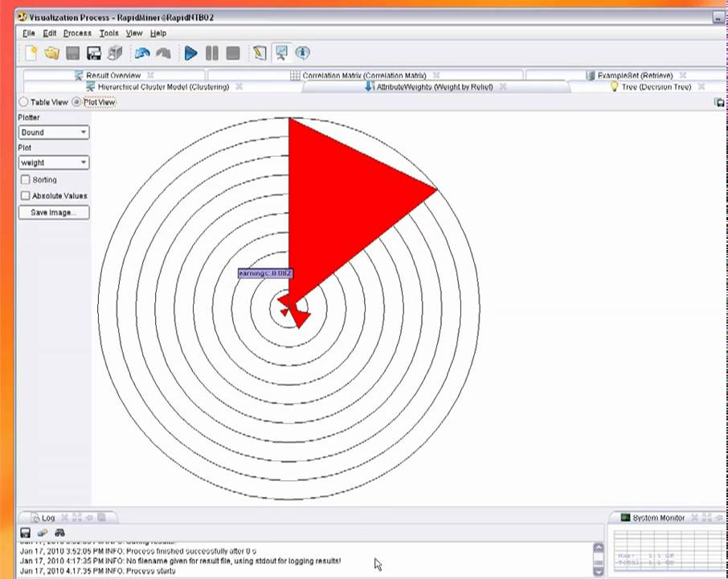Viewport: 728px width, 579px height.
Task: Enable the Sorting checkbox
Action: click(x=25, y=179)
